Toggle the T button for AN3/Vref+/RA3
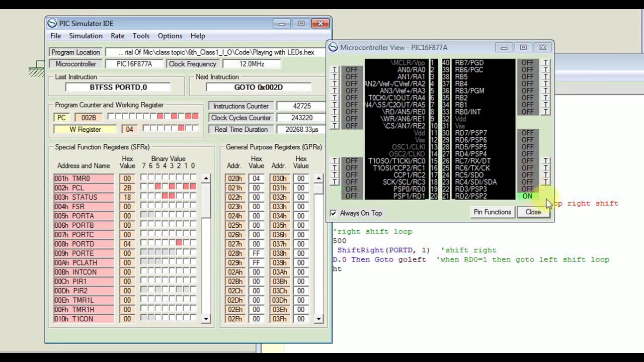Viewport: 644px width, 362px height. click(x=335, y=91)
